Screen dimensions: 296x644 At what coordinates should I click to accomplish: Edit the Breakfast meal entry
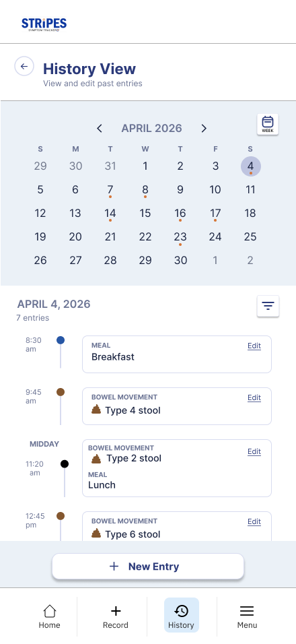(x=254, y=346)
